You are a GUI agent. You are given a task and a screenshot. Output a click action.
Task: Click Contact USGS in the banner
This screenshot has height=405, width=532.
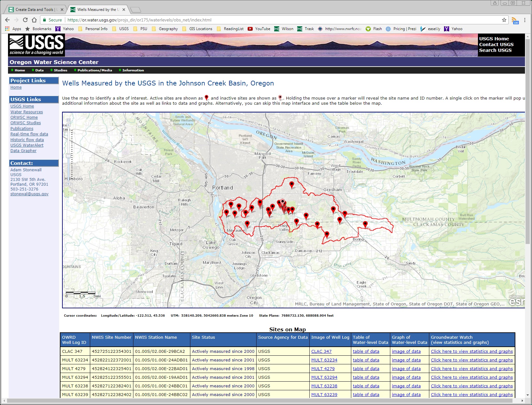[496, 45]
